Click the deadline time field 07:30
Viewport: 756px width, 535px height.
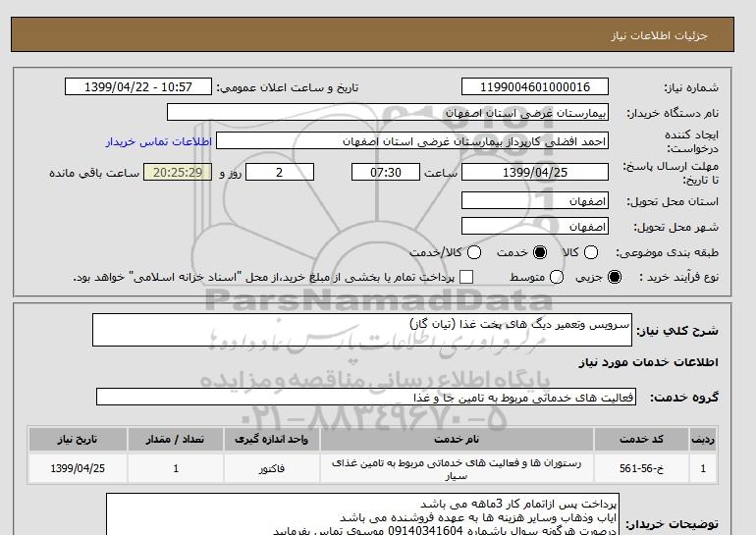[386, 172]
